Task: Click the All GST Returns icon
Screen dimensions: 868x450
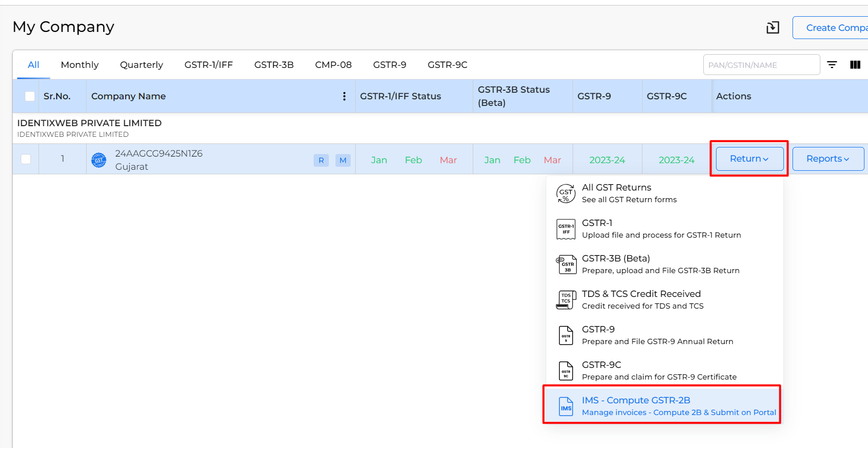Action: (x=565, y=194)
